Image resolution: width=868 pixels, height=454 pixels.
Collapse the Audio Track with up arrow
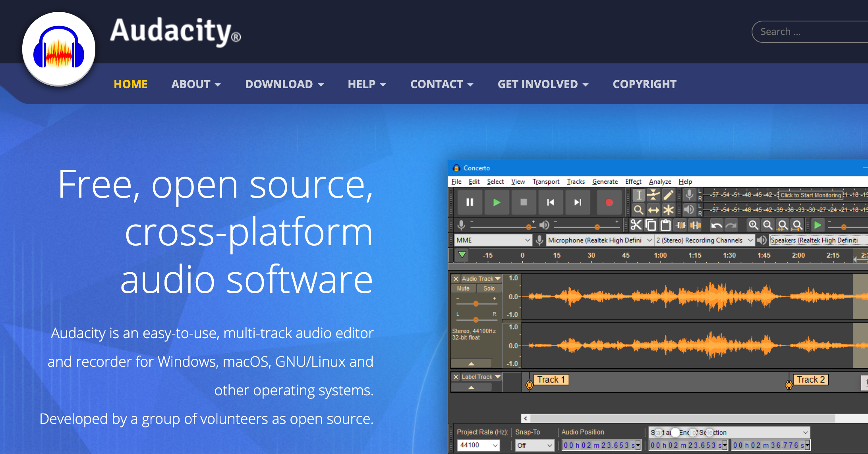pyautogui.click(x=471, y=364)
